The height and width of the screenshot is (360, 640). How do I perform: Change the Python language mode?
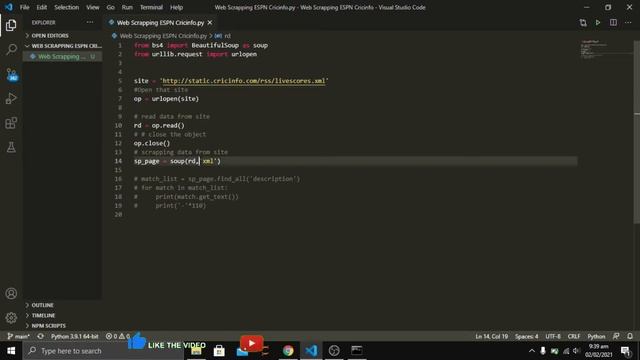596,336
